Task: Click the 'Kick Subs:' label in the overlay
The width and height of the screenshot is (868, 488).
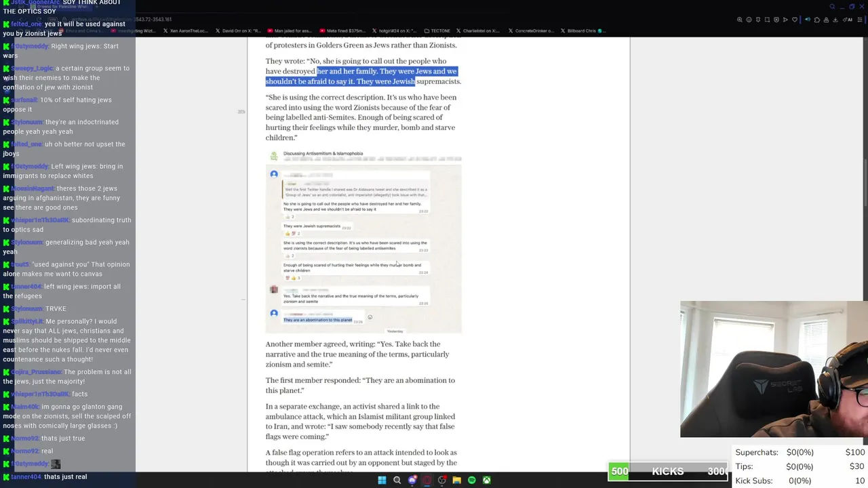Action: (754, 481)
